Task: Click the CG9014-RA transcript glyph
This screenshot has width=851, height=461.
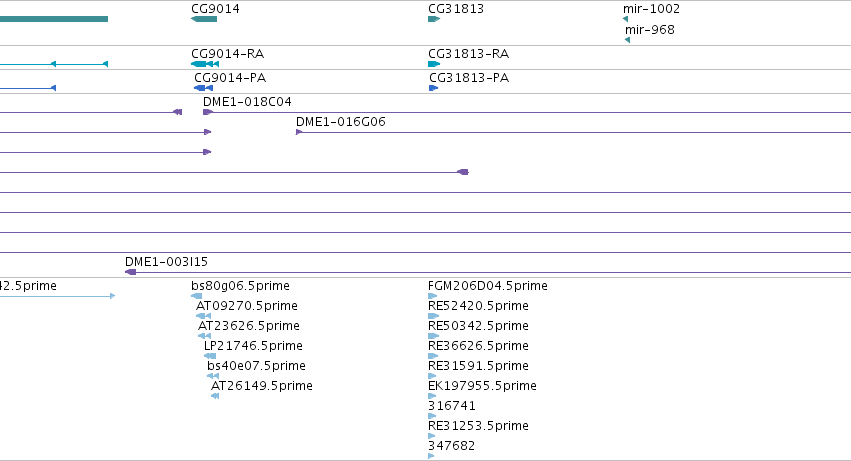Action: click(x=205, y=64)
